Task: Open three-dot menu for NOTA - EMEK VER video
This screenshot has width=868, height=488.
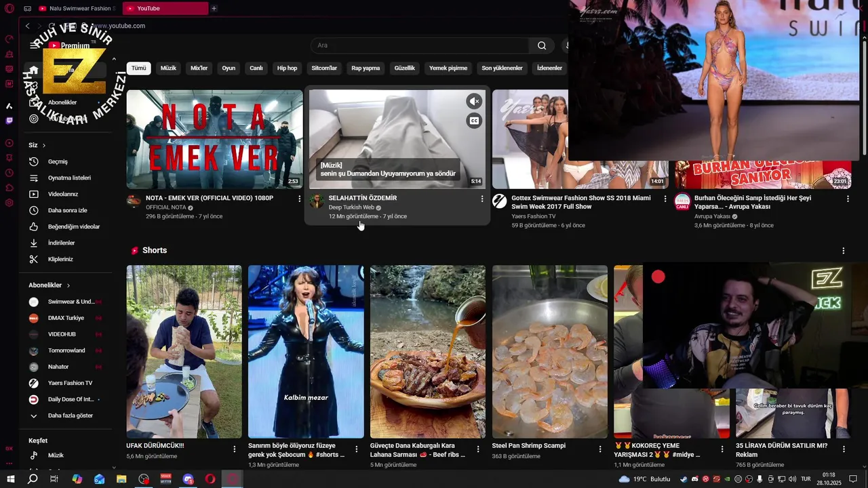Action: pos(299,199)
